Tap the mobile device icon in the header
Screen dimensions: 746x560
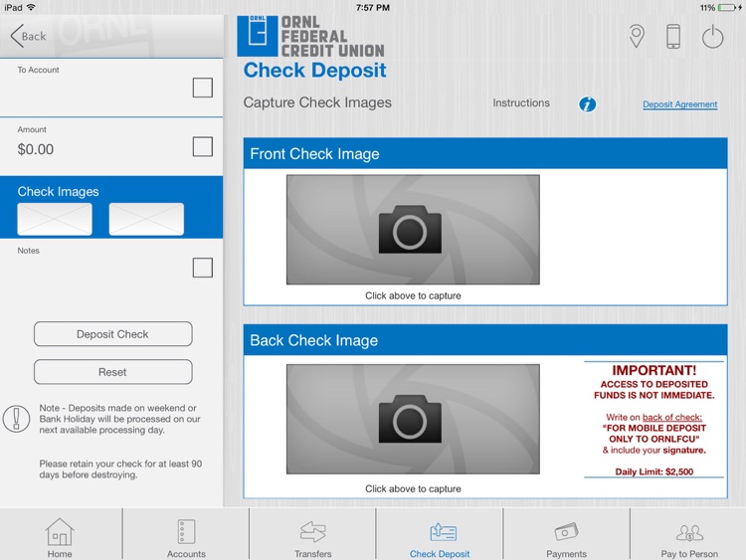673,36
